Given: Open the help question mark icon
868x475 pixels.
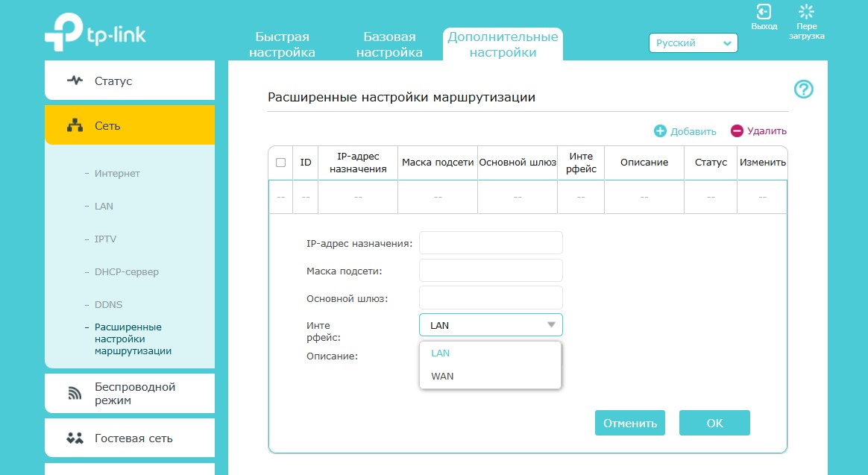Looking at the screenshot, I should 803,89.
